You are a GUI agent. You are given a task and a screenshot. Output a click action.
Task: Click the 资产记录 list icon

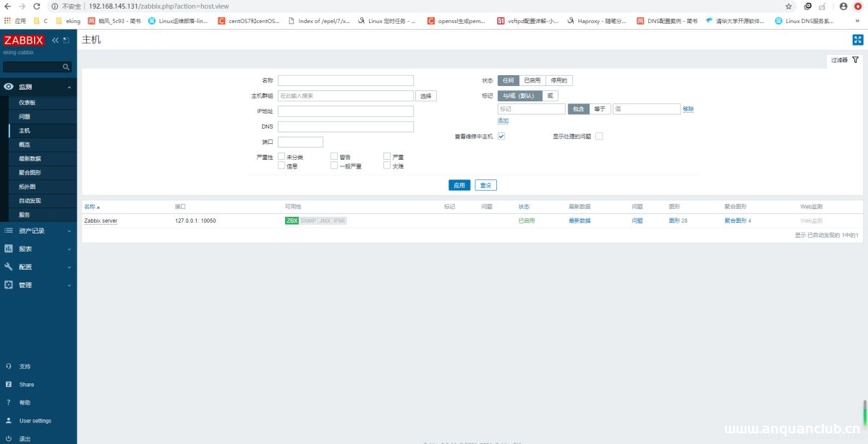click(x=9, y=231)
